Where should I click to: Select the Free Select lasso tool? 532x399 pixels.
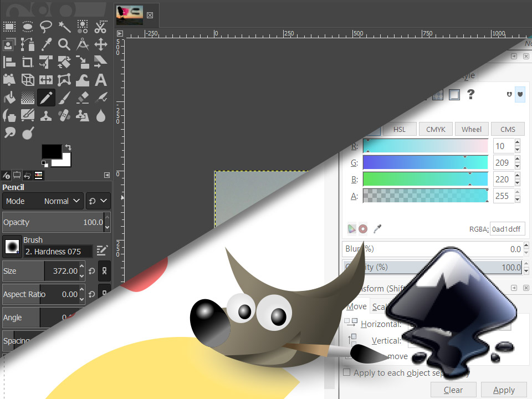click(x=46, y=27)
